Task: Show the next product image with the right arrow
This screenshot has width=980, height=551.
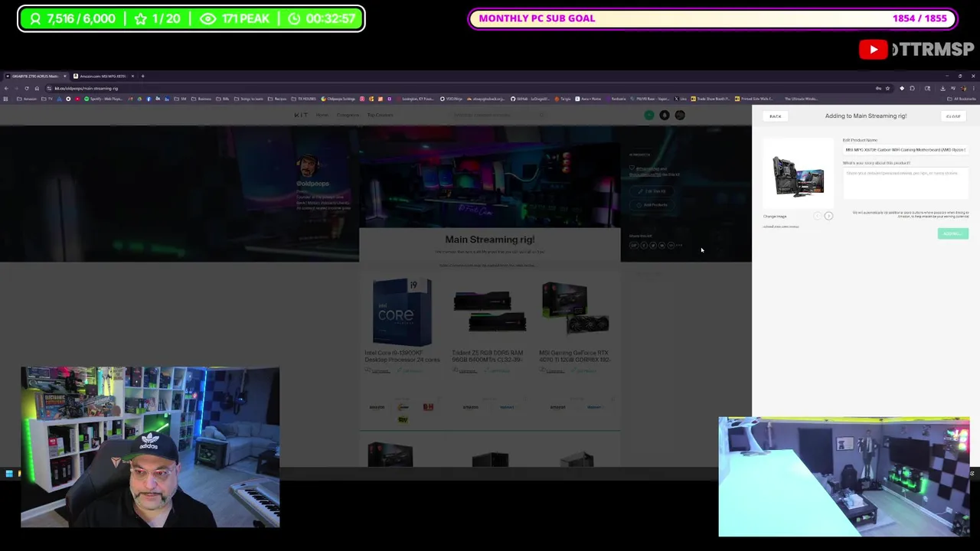Action: [828, 216]
